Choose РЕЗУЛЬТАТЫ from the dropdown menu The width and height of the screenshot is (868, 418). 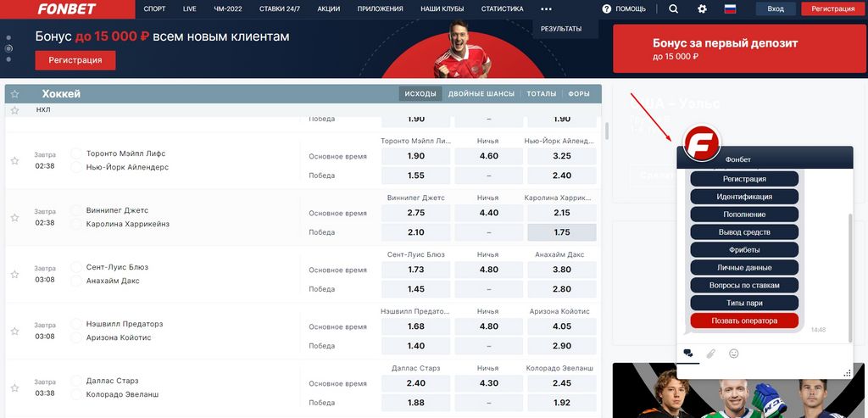[561, 29]
